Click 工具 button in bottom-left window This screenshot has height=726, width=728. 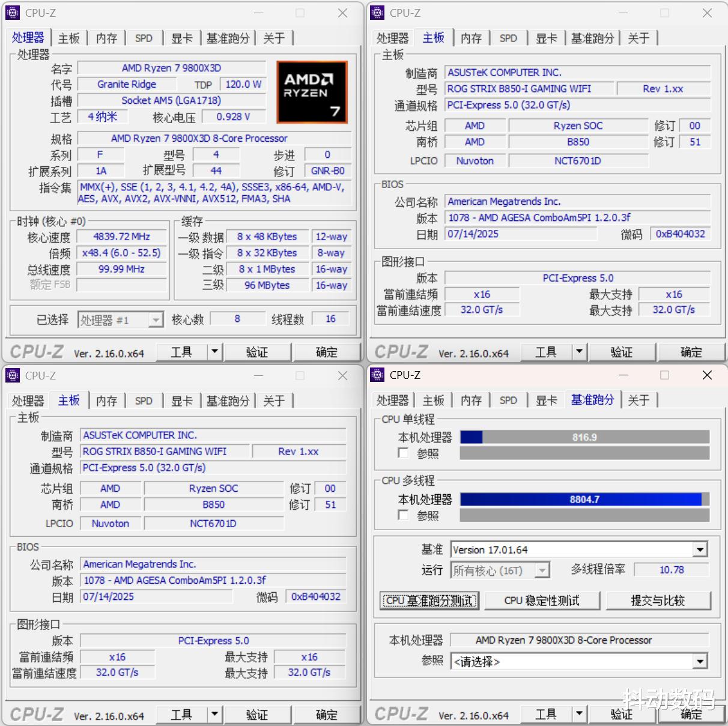click(x=181, y=714)
